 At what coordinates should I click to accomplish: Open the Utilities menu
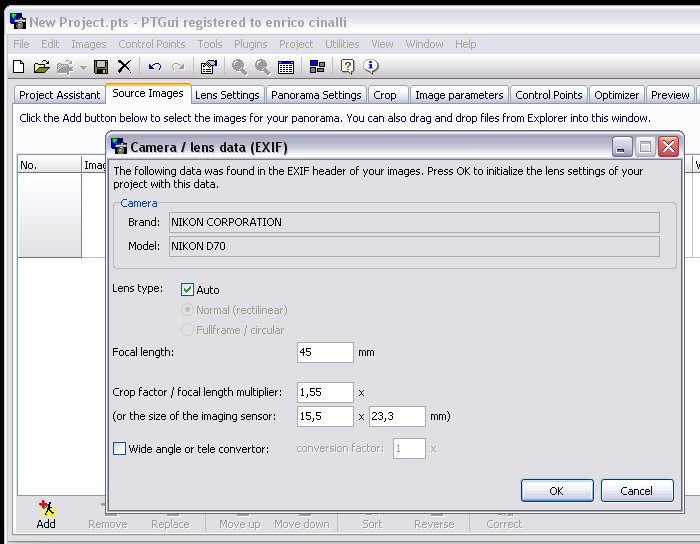(x=342, y=44)
